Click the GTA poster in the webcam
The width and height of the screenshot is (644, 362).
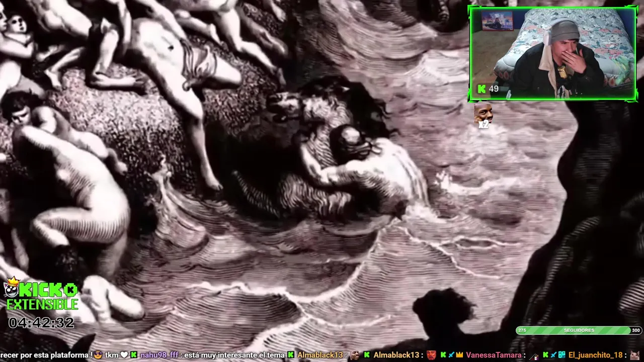click(x=498, y=21)
